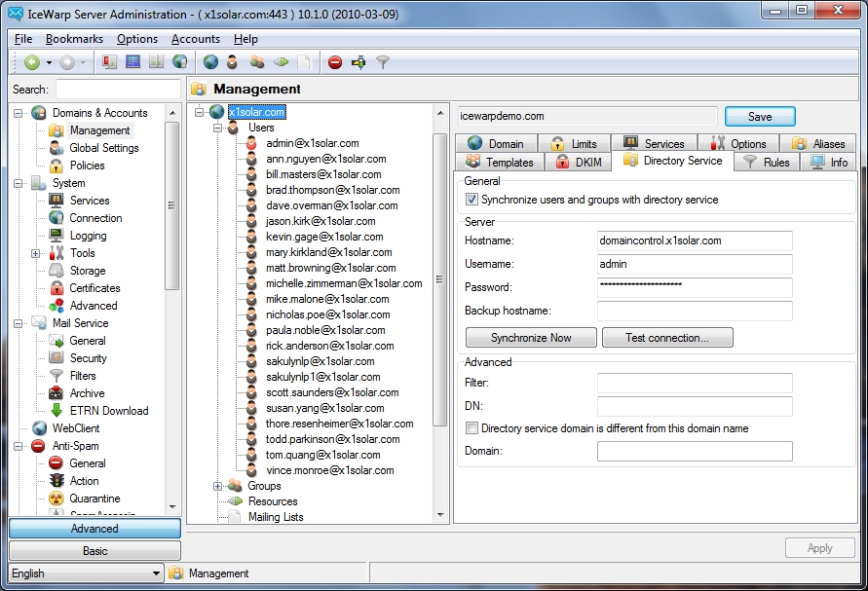Click the single user icon in the toolbar

coord(233,62)
